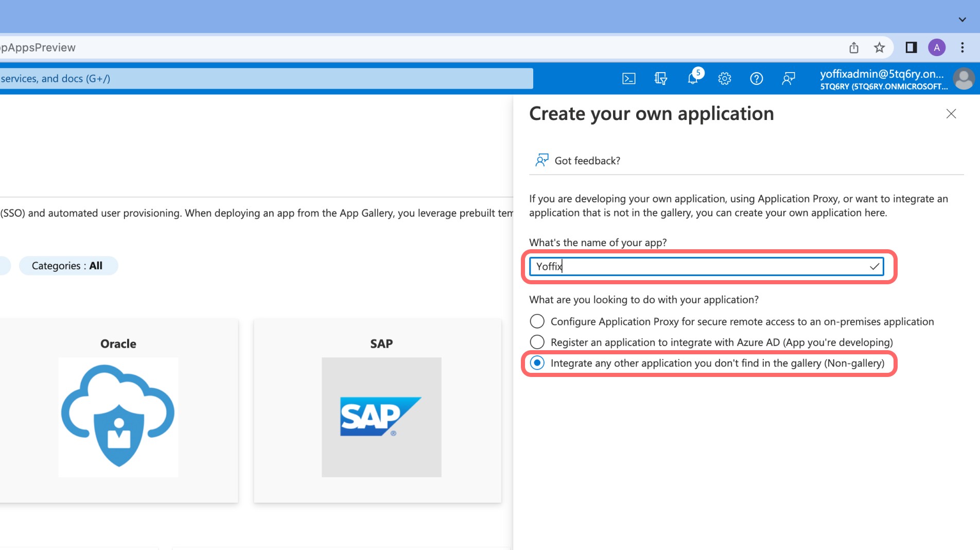
Task: Toggle browser side panel icon
Action: (911, 47)
